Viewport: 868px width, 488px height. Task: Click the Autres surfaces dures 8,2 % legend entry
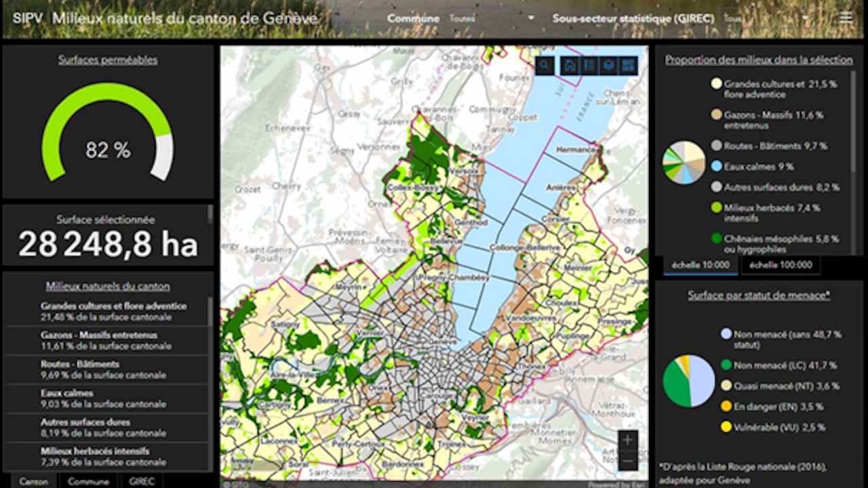775,187
